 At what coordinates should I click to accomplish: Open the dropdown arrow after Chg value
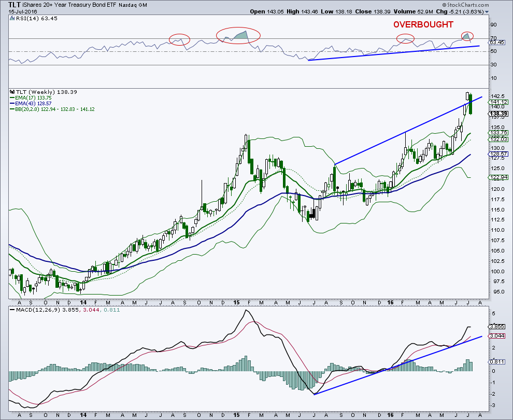click(x=487, y=12)
